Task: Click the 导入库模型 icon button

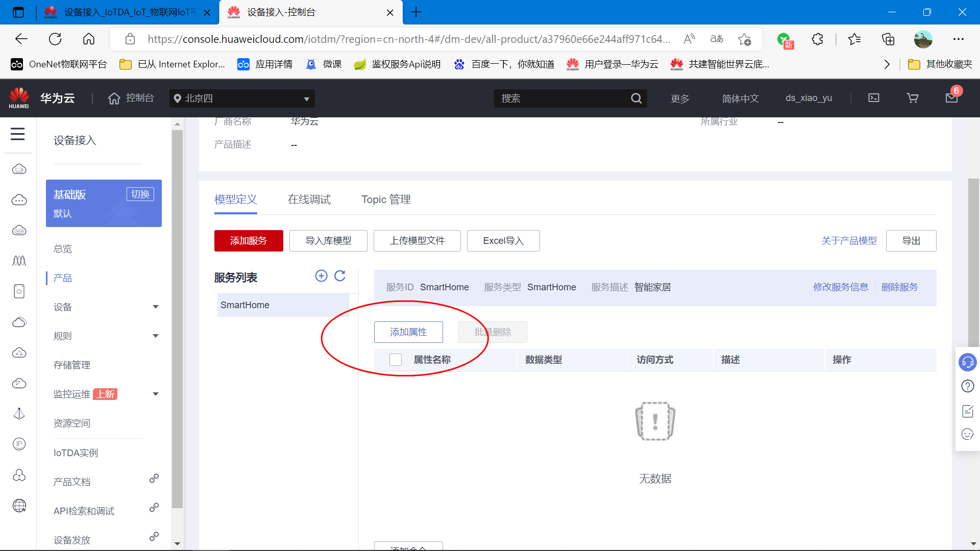Action: pos(328,240)
